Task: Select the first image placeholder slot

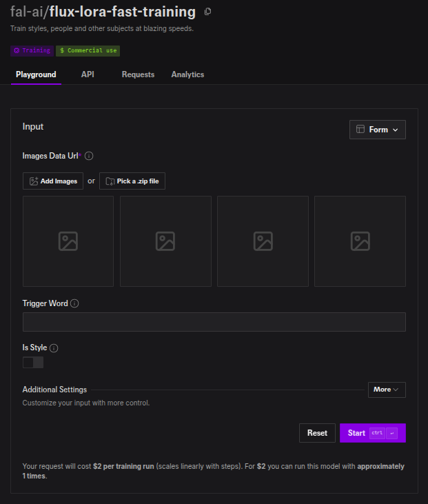Action: 68,241
